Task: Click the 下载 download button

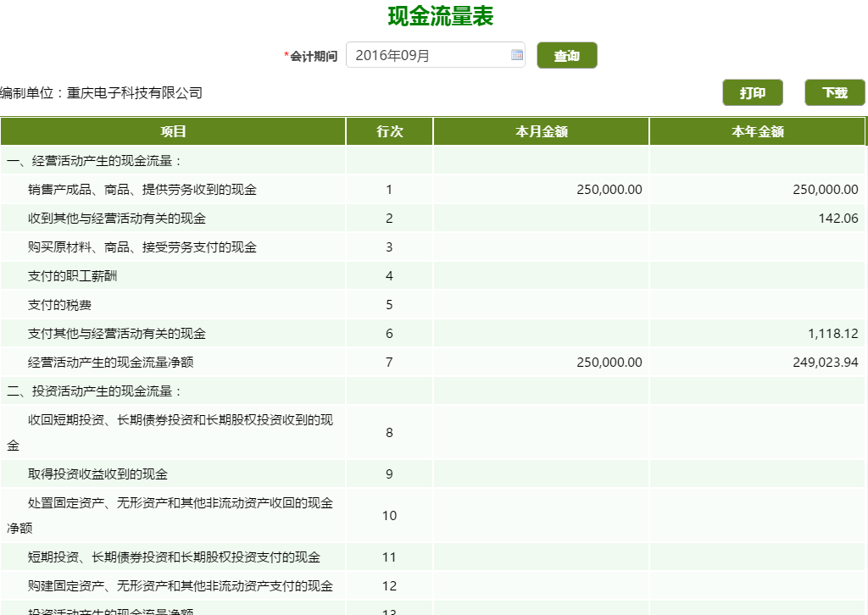Action: [834, 92]
